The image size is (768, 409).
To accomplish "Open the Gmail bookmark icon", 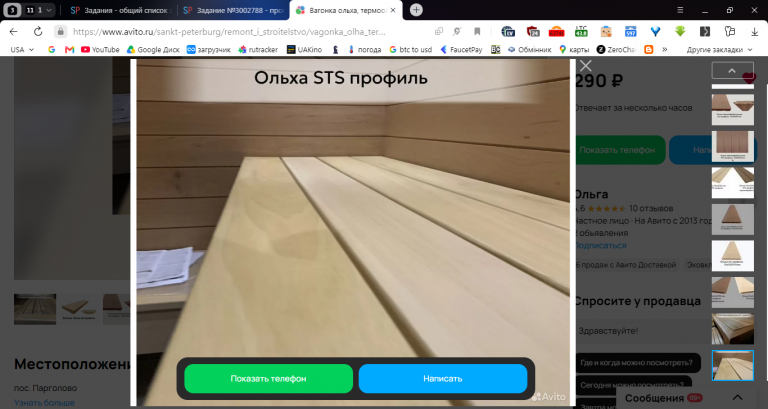I will click(x=70, y=49).
